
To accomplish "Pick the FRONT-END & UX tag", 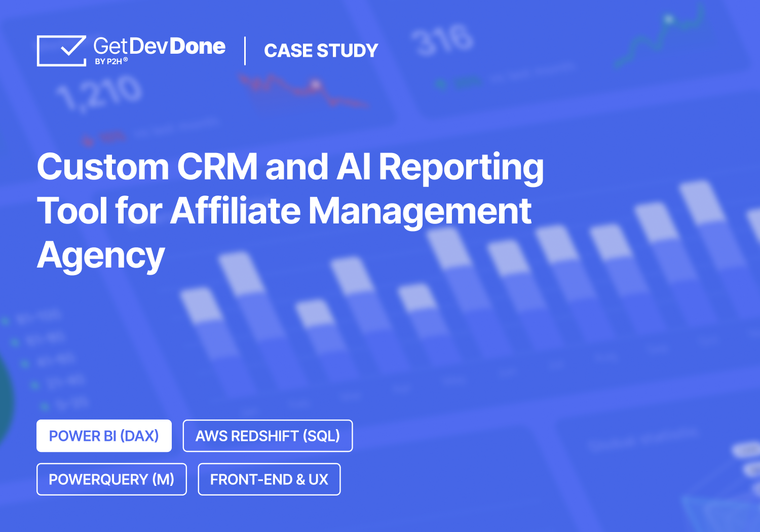I will coord(269,479).
